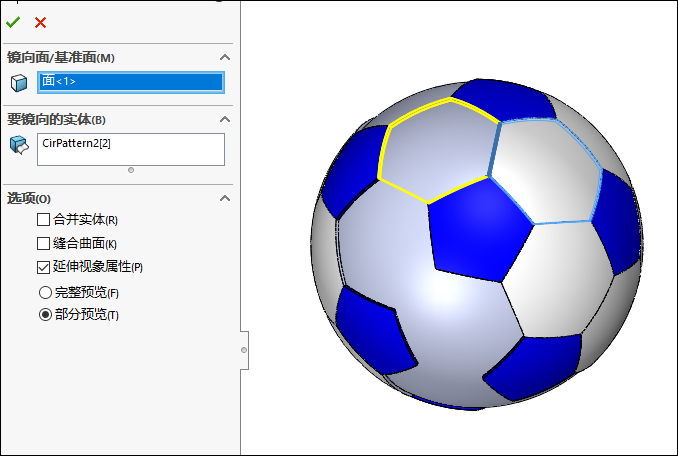This screenshot has height=456, width=678.
Task: Collapse the 选项 options section
Action: (225, 198)
